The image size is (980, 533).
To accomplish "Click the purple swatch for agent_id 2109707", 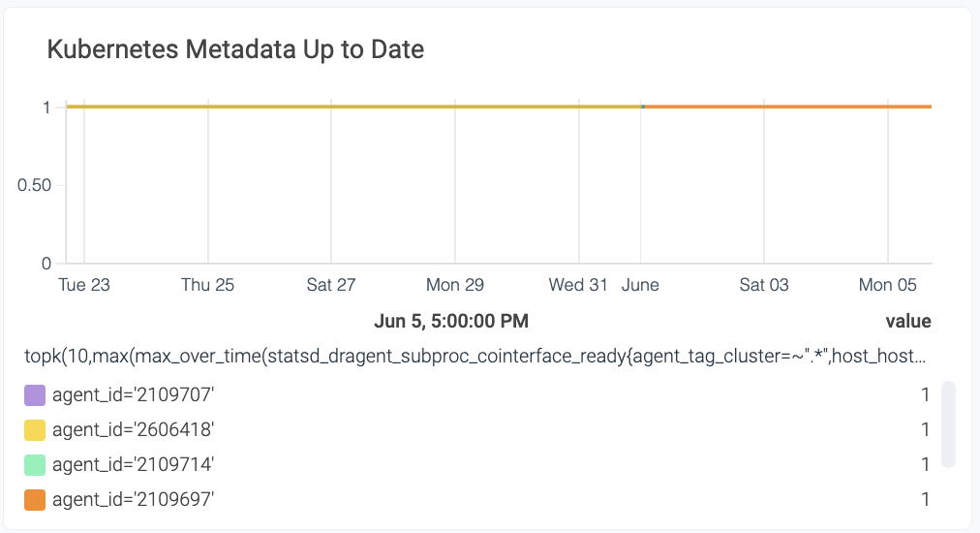I will point(34,395).
